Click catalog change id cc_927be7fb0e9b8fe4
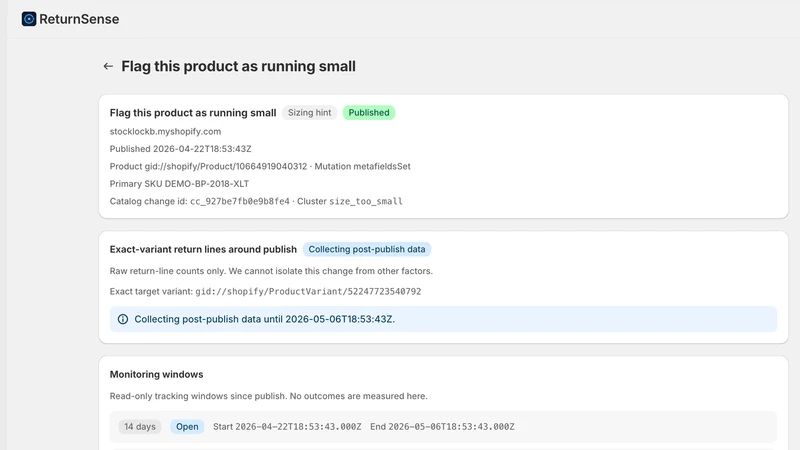The width and height of the screenshot is (800, 450). coord(240,202)
